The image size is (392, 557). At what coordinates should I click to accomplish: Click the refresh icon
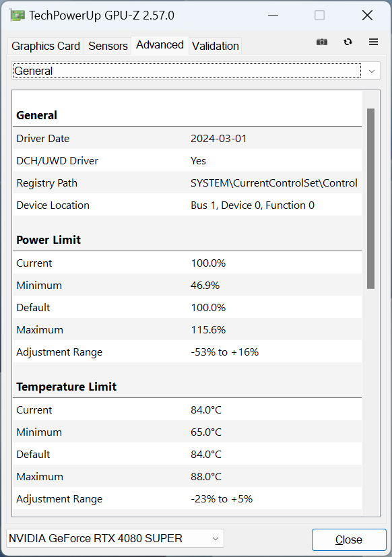tap(348, 42)
